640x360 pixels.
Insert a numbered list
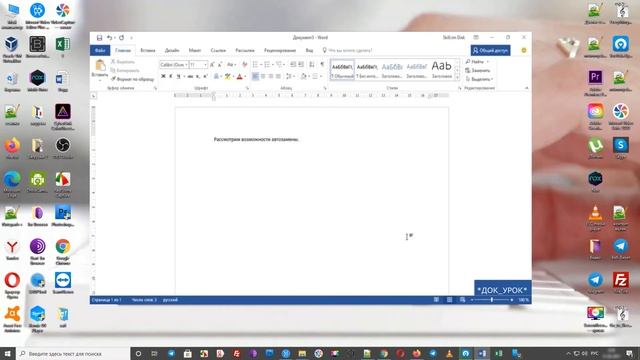click(267, 64)
